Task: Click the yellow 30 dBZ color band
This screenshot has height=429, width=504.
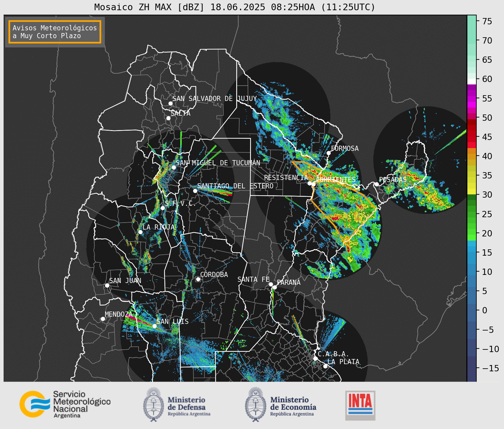Action: point(472,191)
